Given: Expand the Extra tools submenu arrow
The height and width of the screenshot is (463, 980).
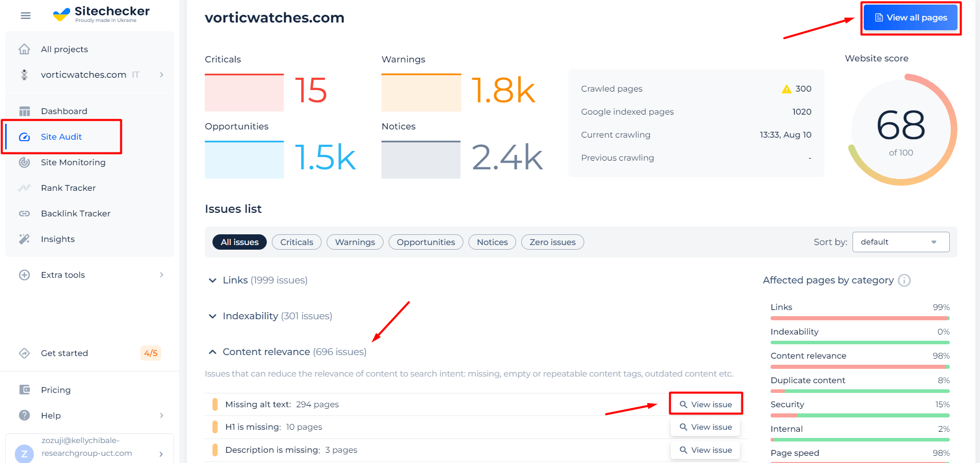Looking at the screenshot, I should pyautogui.click(x=162, y=275).
